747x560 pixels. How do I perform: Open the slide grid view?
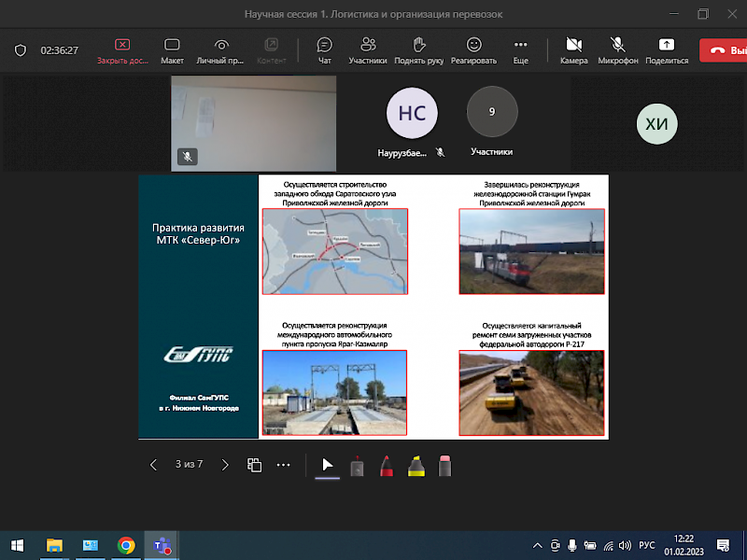[254, 465]
